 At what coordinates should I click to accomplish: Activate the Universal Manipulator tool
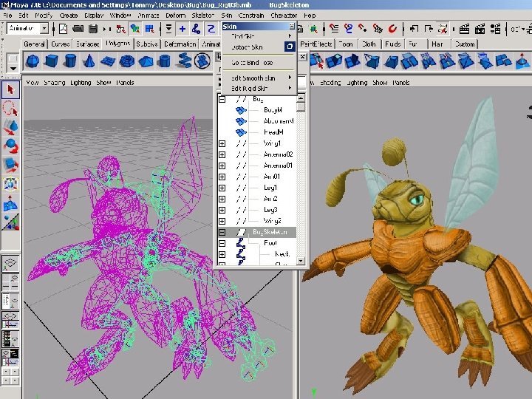click(10, 184)
